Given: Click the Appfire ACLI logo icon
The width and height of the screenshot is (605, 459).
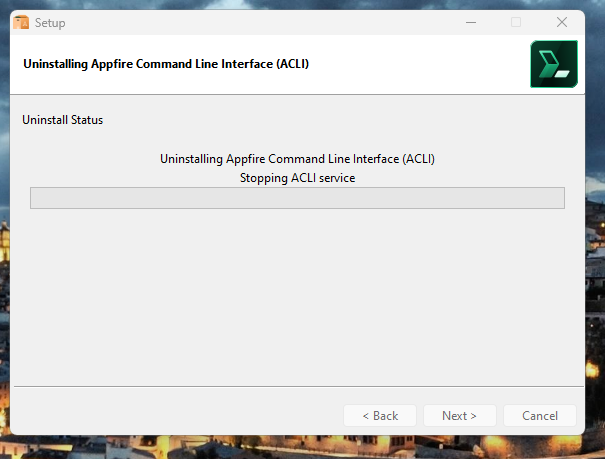Looking at the screenshot, I should click(554, 64).
